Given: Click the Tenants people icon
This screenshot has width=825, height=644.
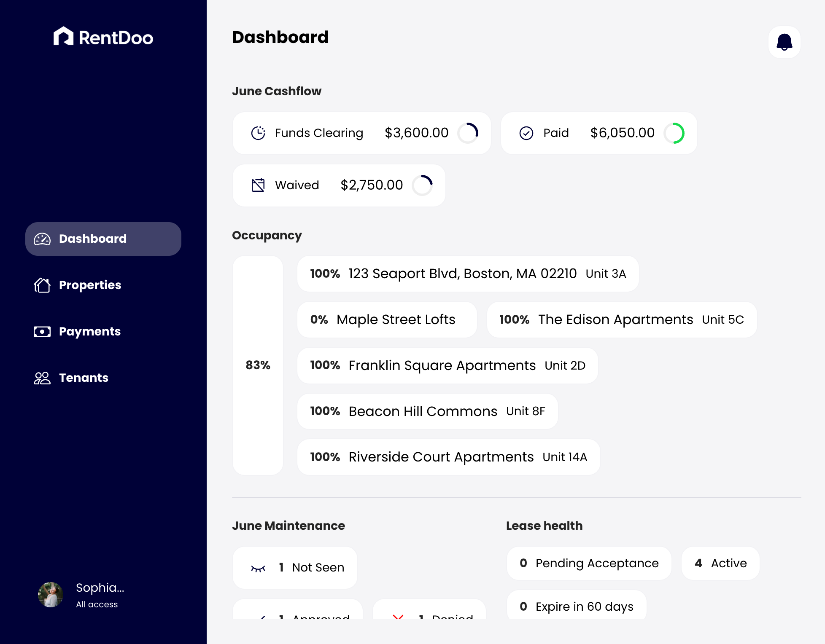Looking at the screenshot, I should coord(42,378).
